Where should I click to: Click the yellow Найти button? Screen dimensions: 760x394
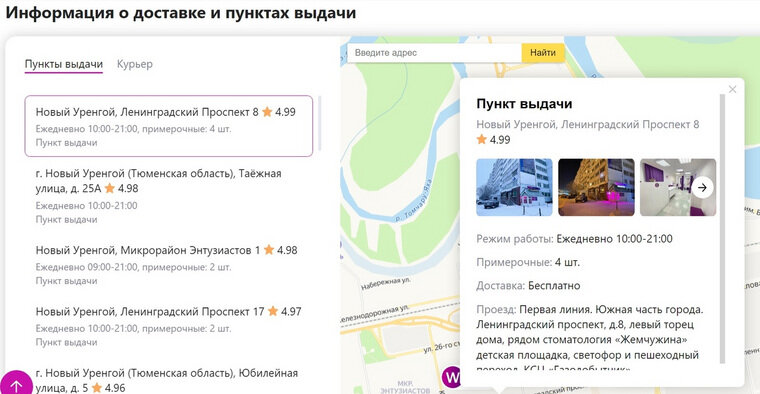tap(543, 52)
